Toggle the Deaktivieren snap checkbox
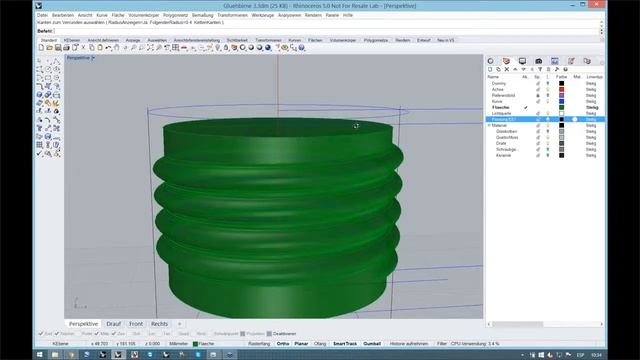Image resolution: width=640 pixels, height=360 pixels. pos(269,333)
